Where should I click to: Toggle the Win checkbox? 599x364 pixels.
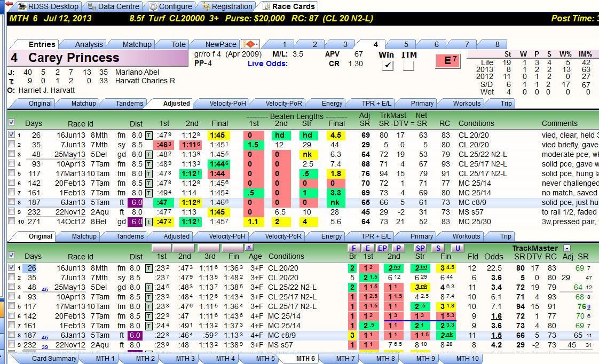388,65
